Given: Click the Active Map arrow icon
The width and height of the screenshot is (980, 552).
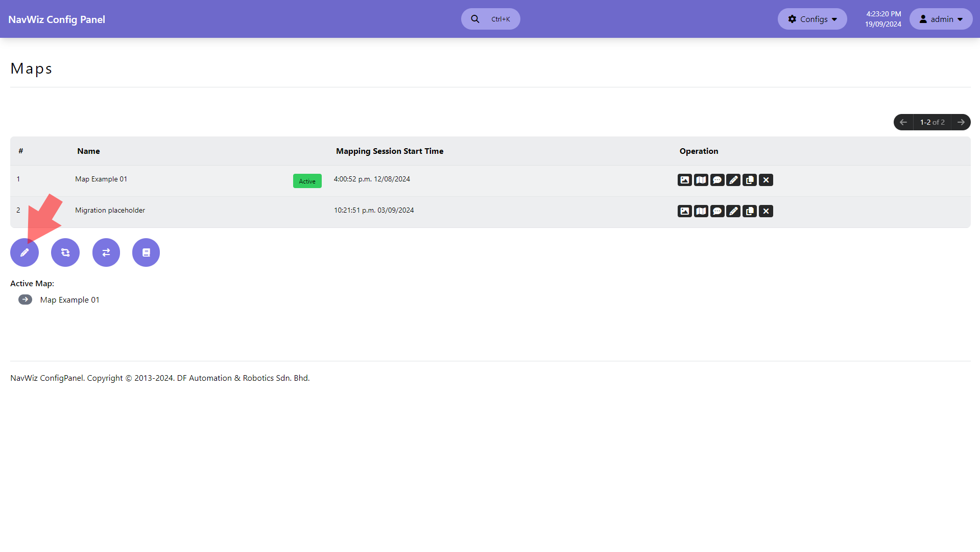Looking at the screenshot, I should coord(25,300).
